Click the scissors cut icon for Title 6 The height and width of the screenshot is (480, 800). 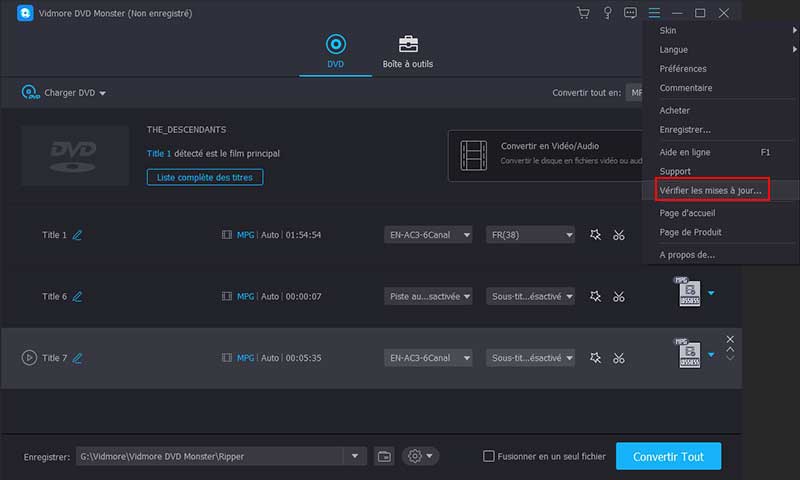[619, 296]
